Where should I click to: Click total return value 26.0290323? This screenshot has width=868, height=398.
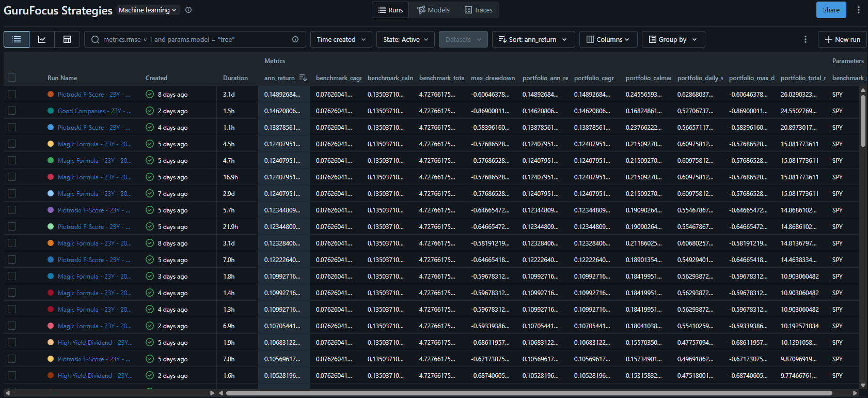(x=798, y=95)
